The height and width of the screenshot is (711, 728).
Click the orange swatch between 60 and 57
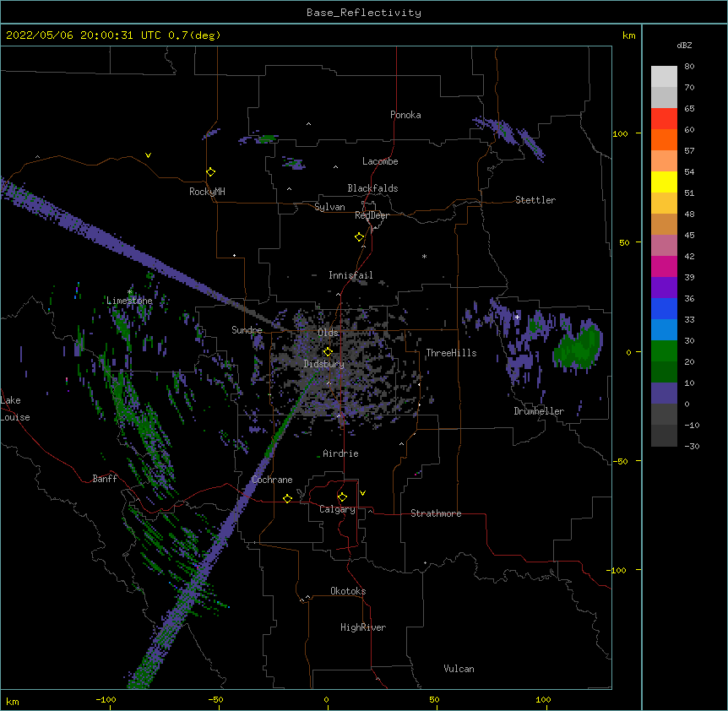(664, 140)
